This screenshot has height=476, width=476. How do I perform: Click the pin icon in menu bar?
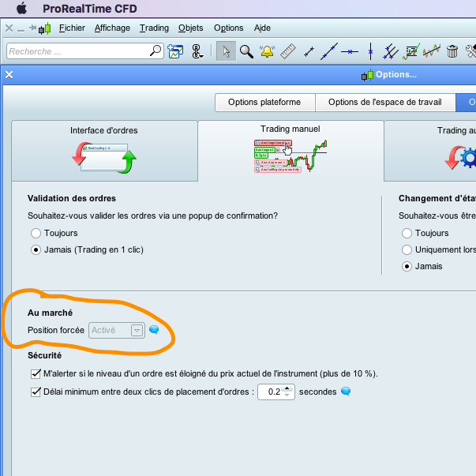32,28
